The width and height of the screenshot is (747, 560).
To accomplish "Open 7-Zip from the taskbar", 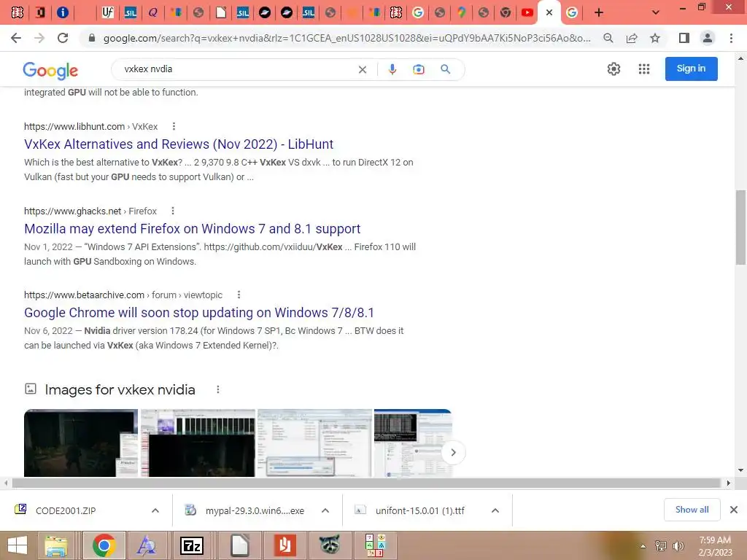I will 192,545.
